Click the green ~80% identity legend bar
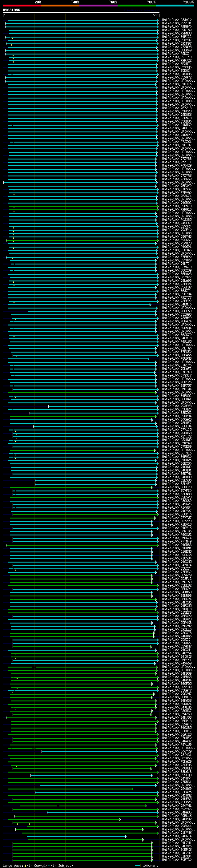 (x=137, y=6)
